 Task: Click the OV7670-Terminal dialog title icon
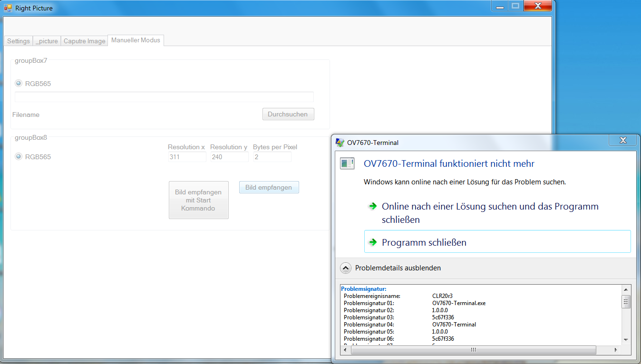(340, 142)
